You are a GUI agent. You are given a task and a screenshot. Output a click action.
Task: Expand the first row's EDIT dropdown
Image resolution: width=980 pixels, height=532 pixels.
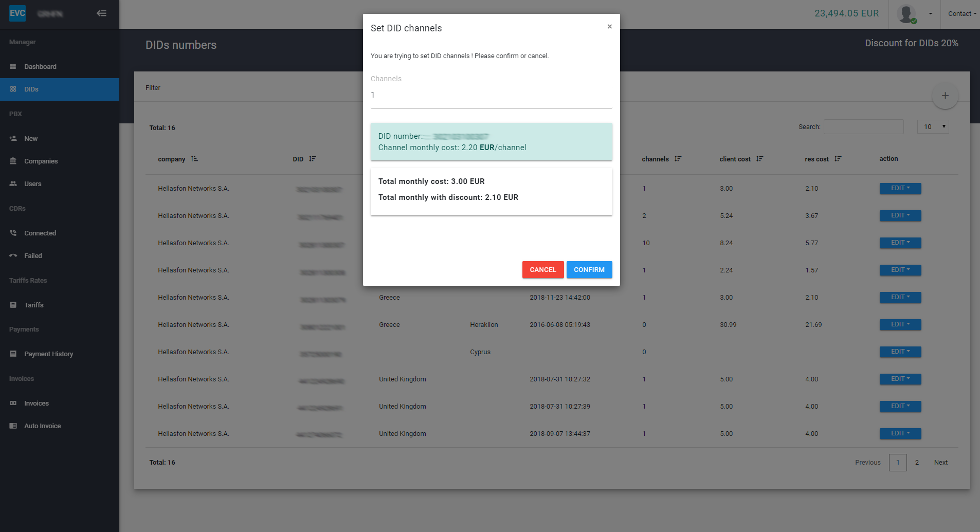(x=899, y=188)
